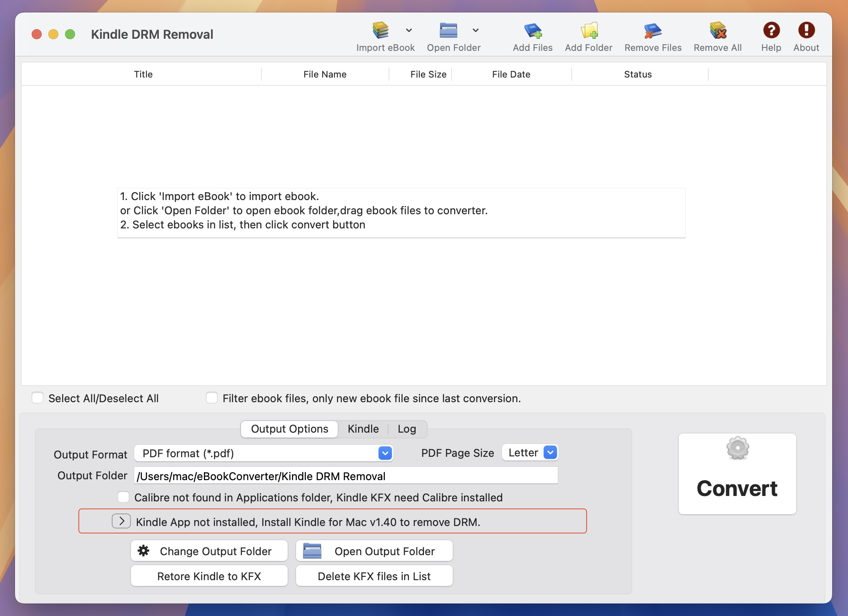
Task: Click the Import eBook toolbar icon
Action: point(380,30)
